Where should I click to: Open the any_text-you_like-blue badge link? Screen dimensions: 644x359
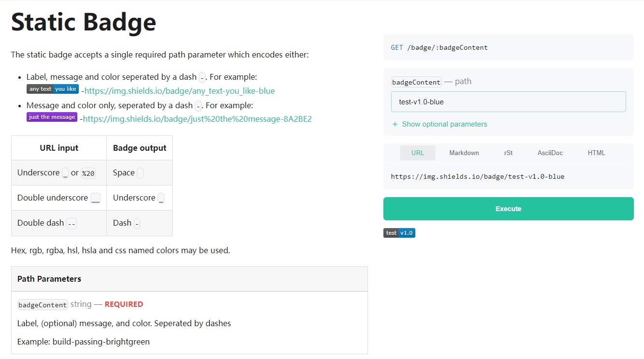coord(179,91)
